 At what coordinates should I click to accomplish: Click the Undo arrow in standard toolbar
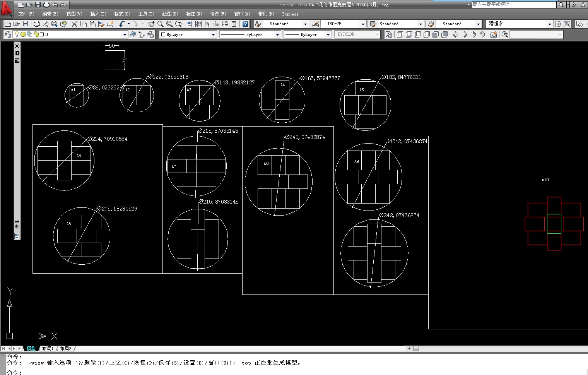[122, 24]
